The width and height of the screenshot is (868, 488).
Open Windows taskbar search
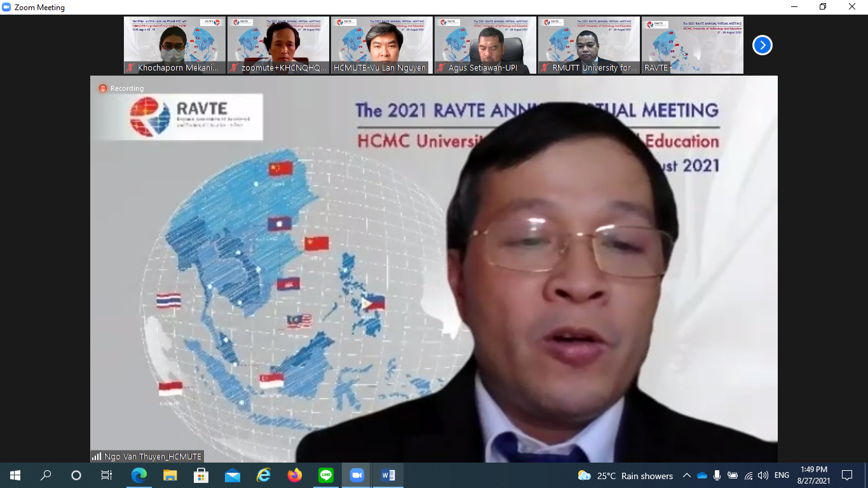[x=46, y=475]
